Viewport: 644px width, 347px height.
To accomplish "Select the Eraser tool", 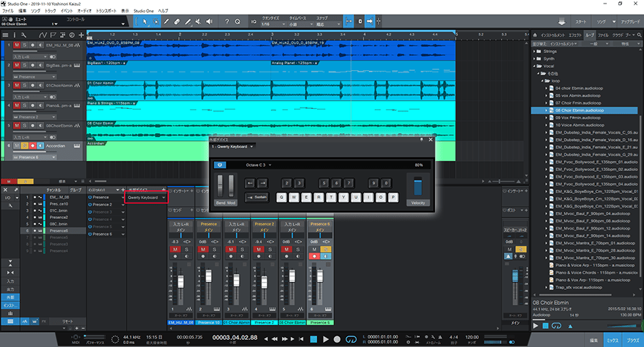I will (176, 22).
